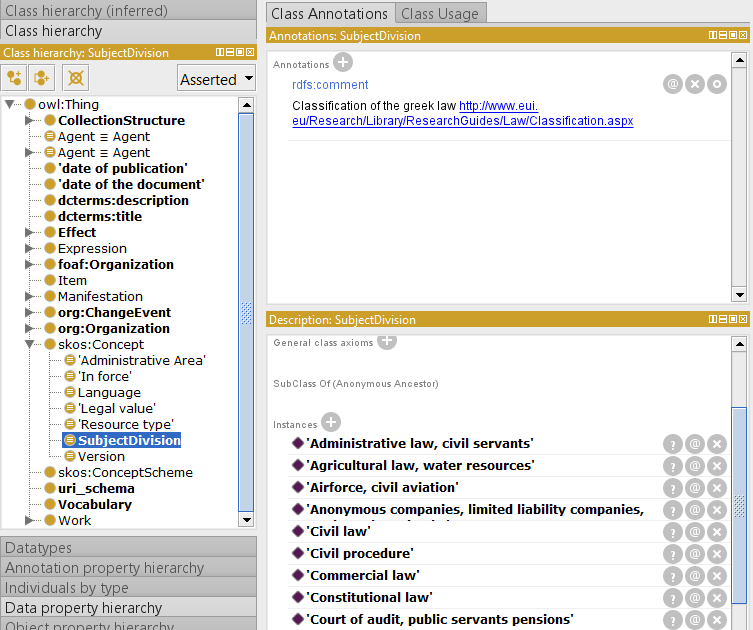This screenshot has width=753, height=630.
Task: Float the Description: SubjectDivision view
Action: [733, 319]
